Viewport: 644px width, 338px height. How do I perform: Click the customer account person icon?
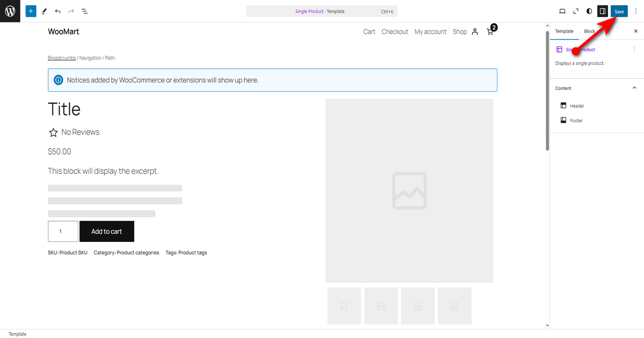pos(475,32)
